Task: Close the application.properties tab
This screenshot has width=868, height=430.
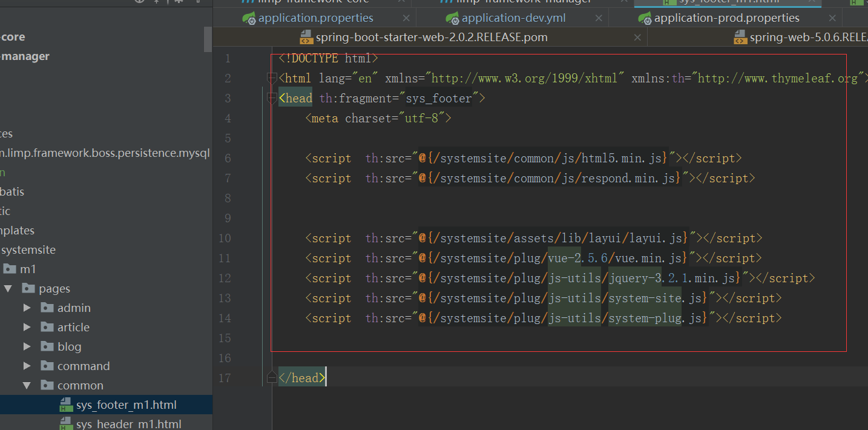Action: (406, 19)
